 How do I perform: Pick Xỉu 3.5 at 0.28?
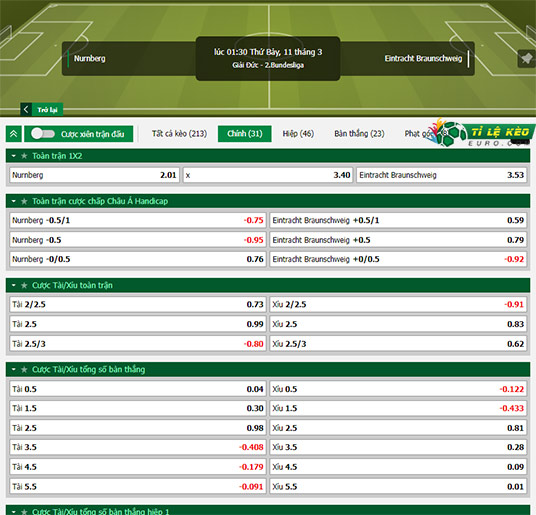pyautogui.click(x=398, y=447)
